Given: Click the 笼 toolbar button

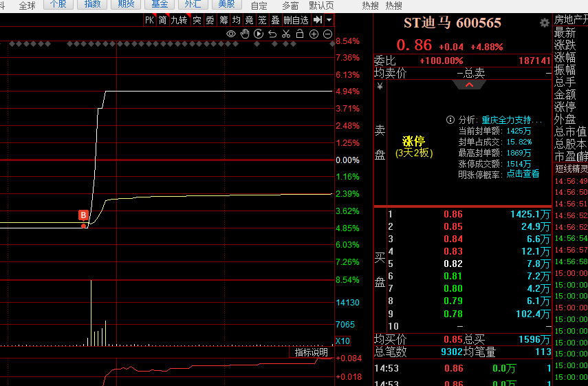Looking at the screenshot, I should pos(262,20).
